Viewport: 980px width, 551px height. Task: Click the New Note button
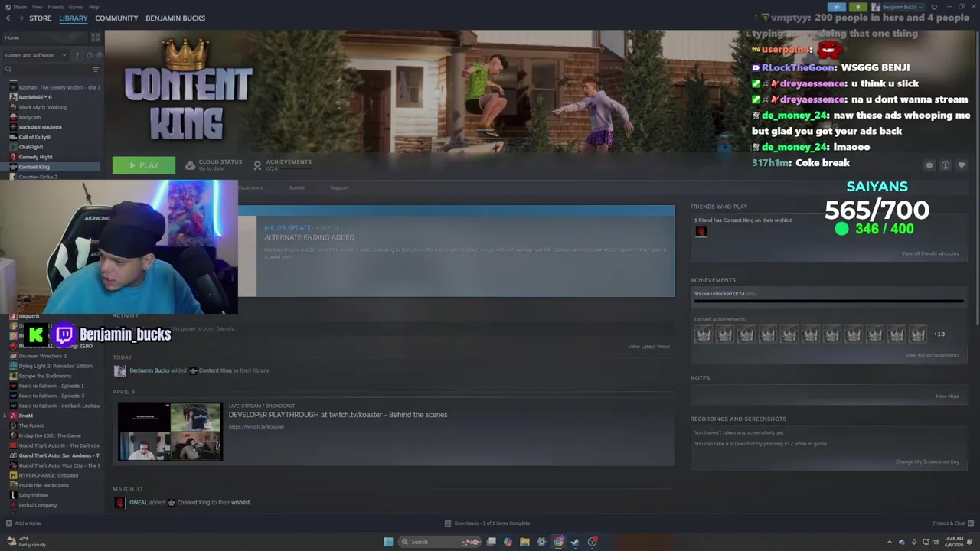pyautogui.click(x=947, y=396)
